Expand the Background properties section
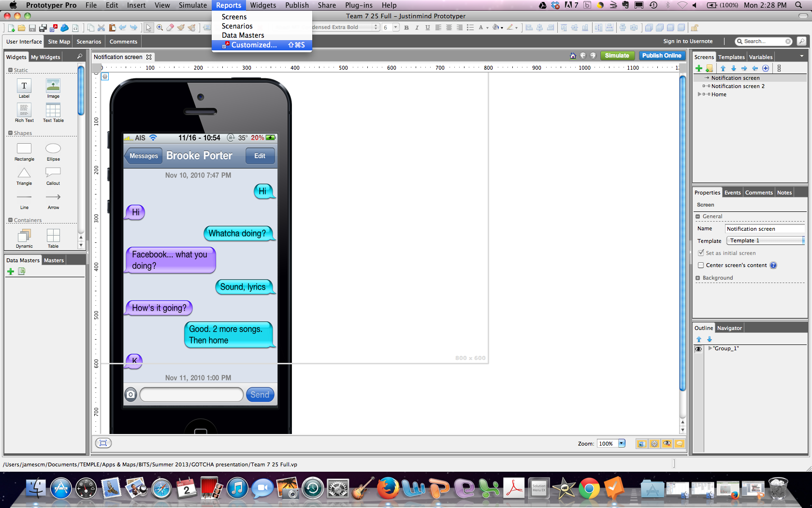The height and width of the screenshot is (508, 812). [697, 278]
